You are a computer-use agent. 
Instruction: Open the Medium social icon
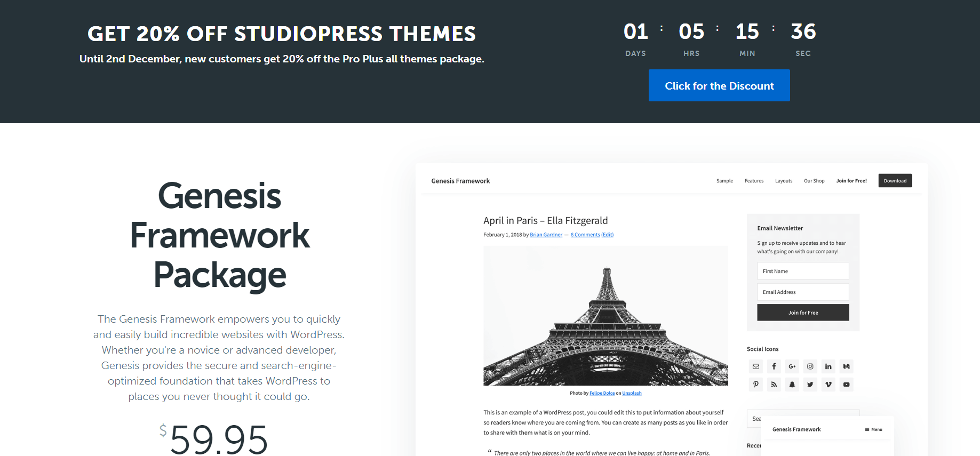847,366
